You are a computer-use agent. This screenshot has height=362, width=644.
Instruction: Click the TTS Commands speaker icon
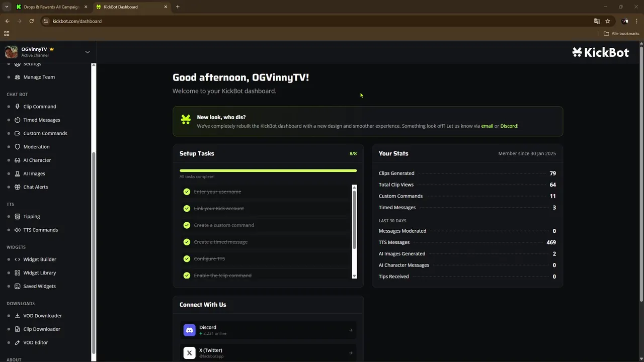[x=18, y=230]
